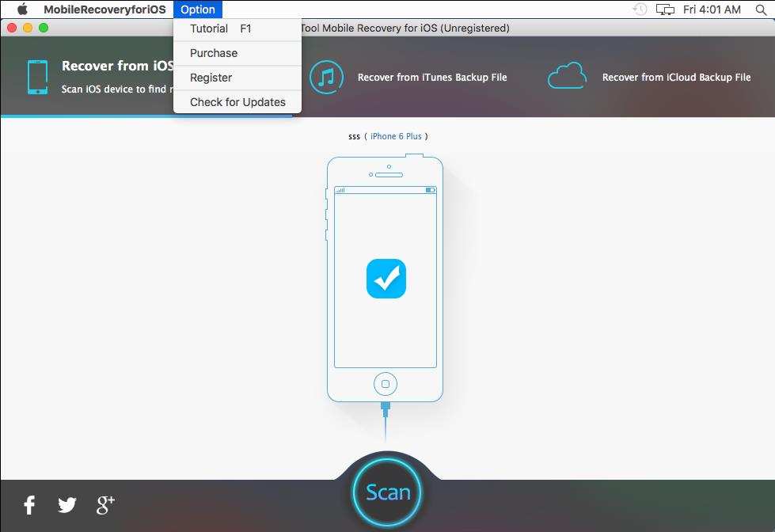
Task: Open Spotlight search magnifier icon
Action: 762,9
